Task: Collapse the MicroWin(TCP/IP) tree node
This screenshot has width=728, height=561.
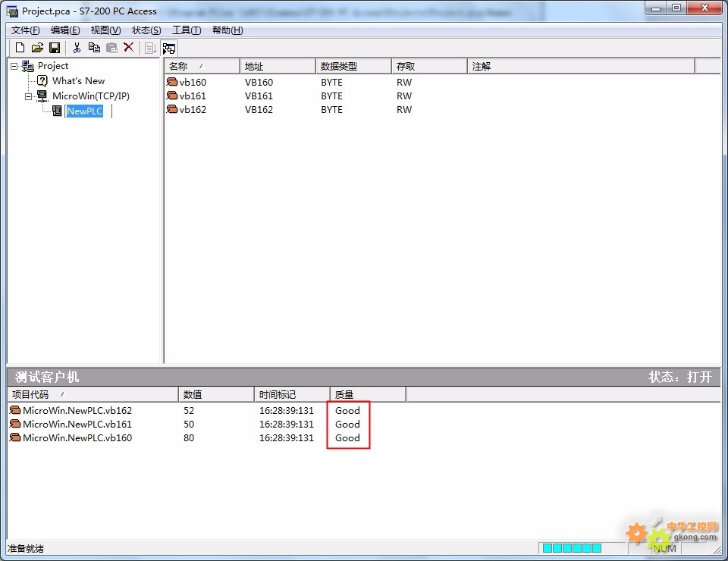Action: [28, 96]
